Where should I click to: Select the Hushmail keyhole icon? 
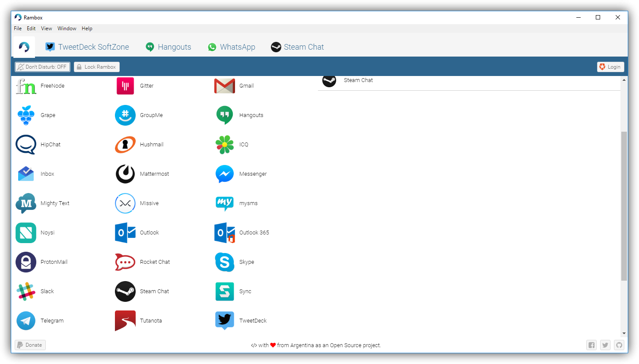pos(125,145)
